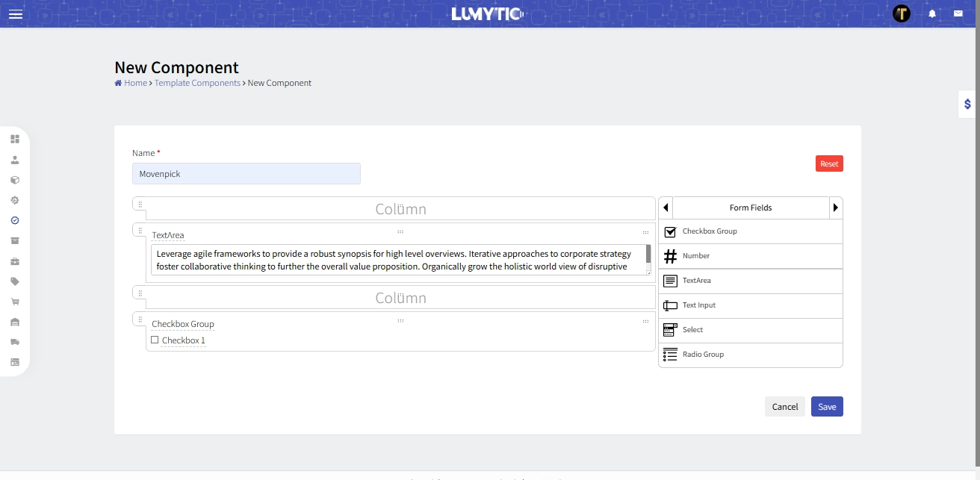The image size is (980, 480).
Task: Select Radio Group form field
Action: (x=751, y=355)
